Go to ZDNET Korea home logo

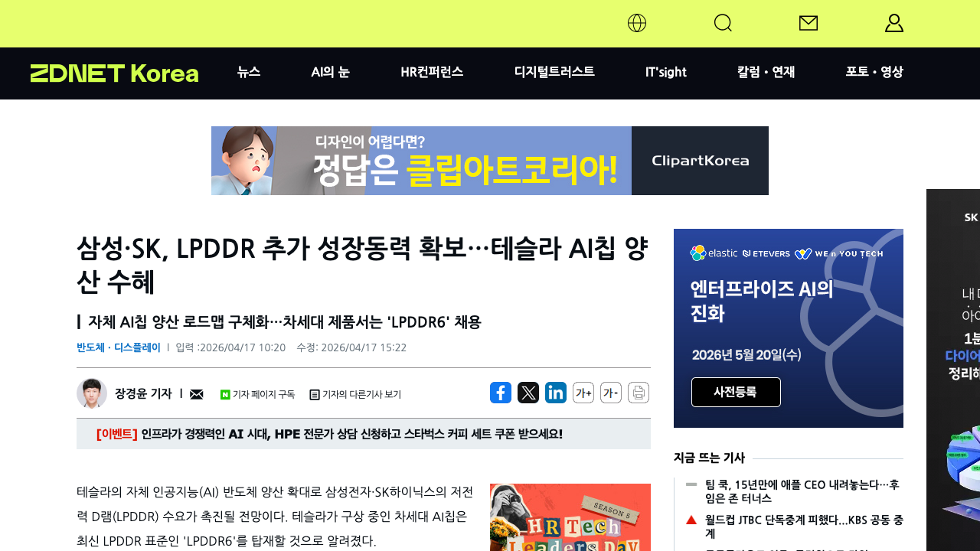pyautogui.click(x=114, y=73)
